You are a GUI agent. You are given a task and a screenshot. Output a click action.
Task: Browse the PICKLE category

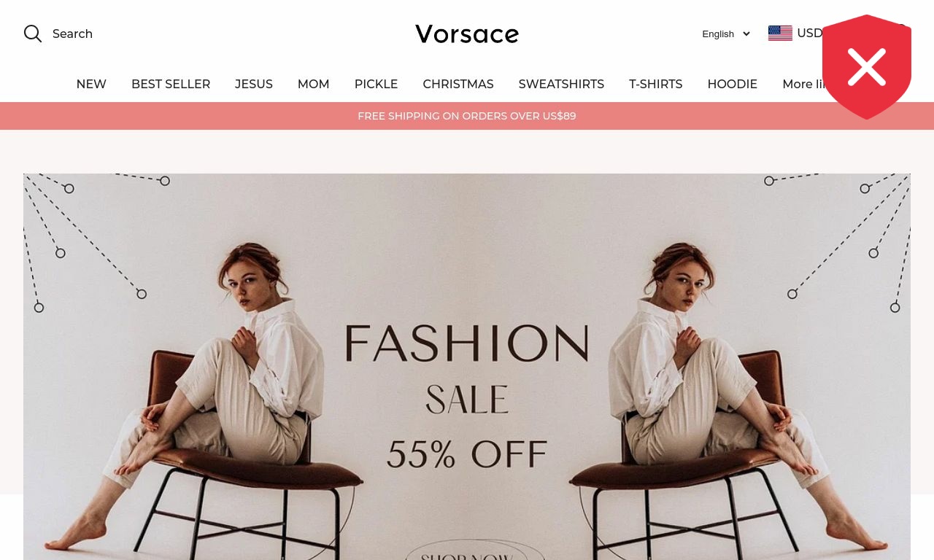376,84
